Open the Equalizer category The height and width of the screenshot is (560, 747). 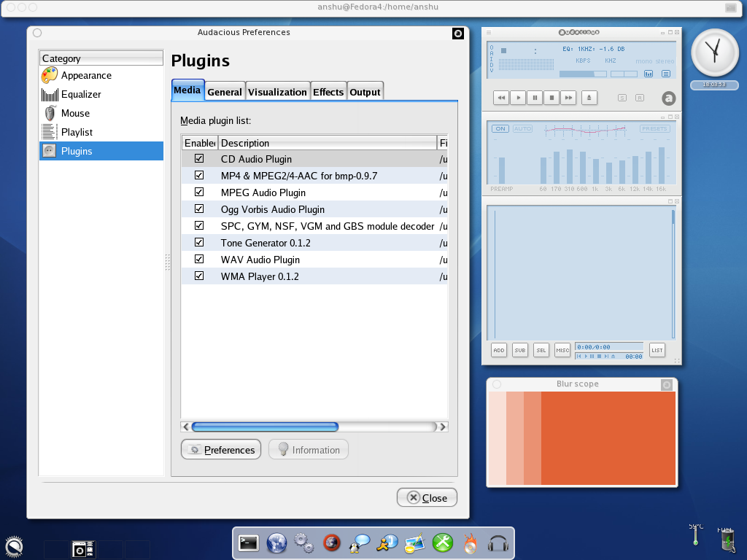[101, 94]
